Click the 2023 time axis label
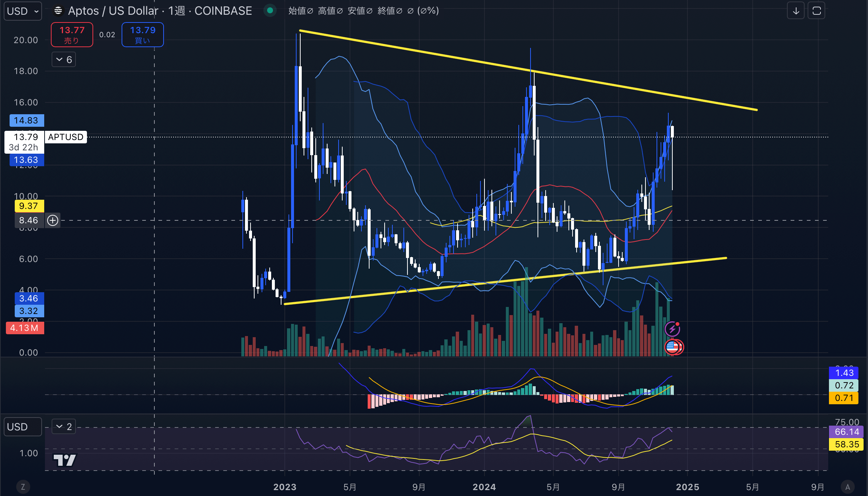Image resolution: width=868 pixels, height=496 pixels. (x=285, y=487)
